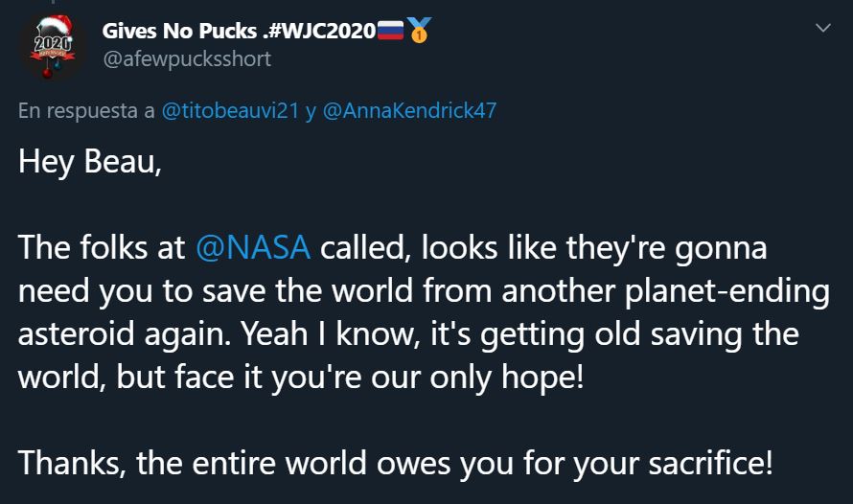Click the gold medal emoji icon

419,30
